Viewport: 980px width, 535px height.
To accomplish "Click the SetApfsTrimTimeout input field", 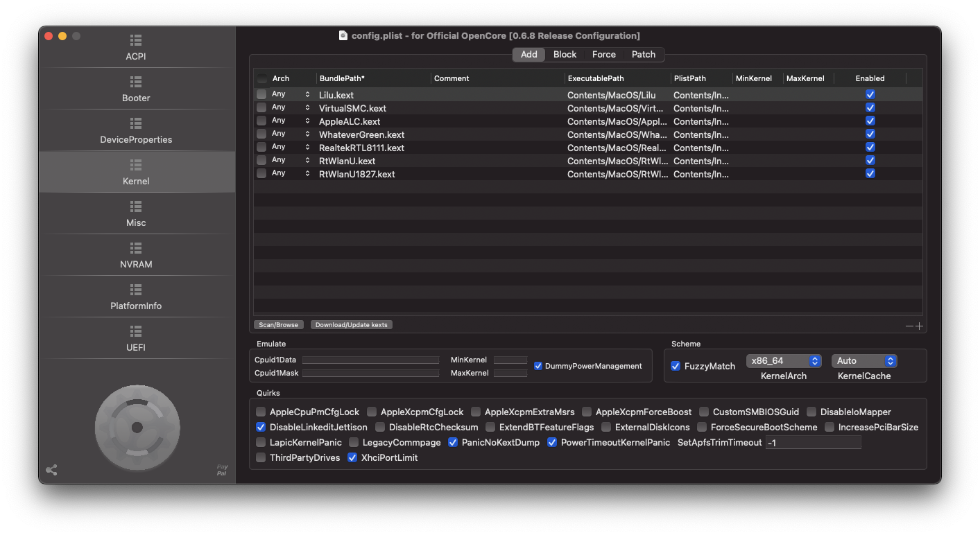I will [x=813, y=443].
